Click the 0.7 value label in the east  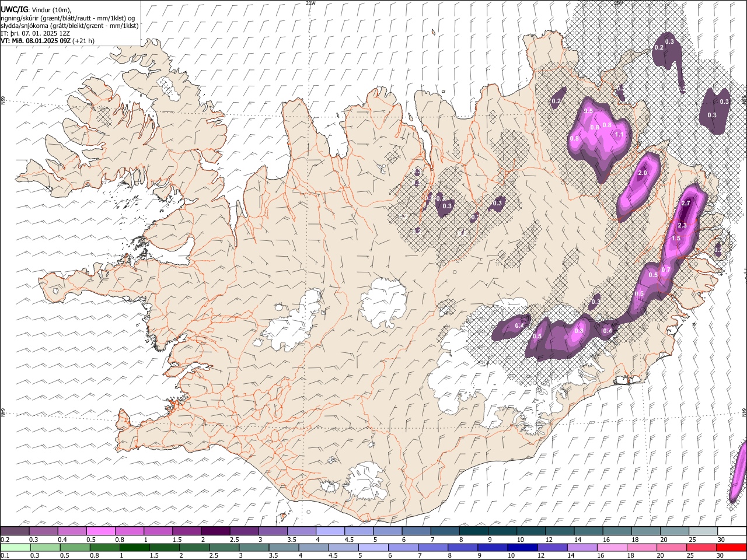(665, 269)
